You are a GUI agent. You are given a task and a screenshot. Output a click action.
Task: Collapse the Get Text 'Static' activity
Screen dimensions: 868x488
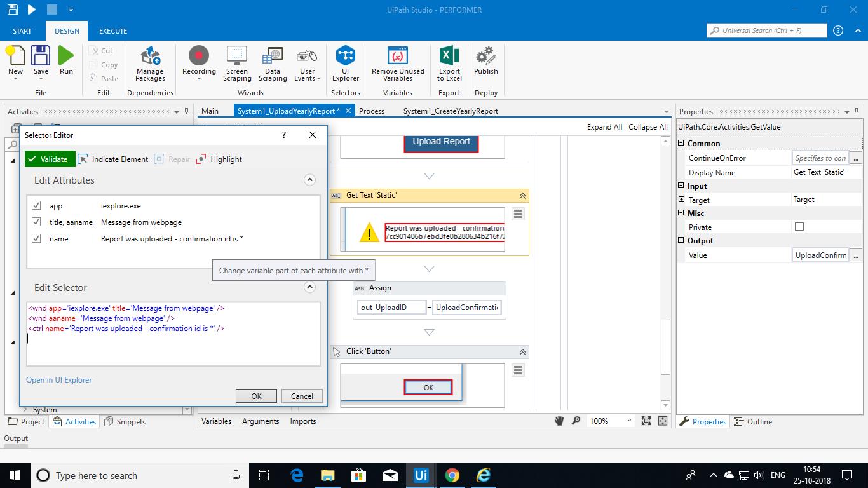tap(522, 196)
